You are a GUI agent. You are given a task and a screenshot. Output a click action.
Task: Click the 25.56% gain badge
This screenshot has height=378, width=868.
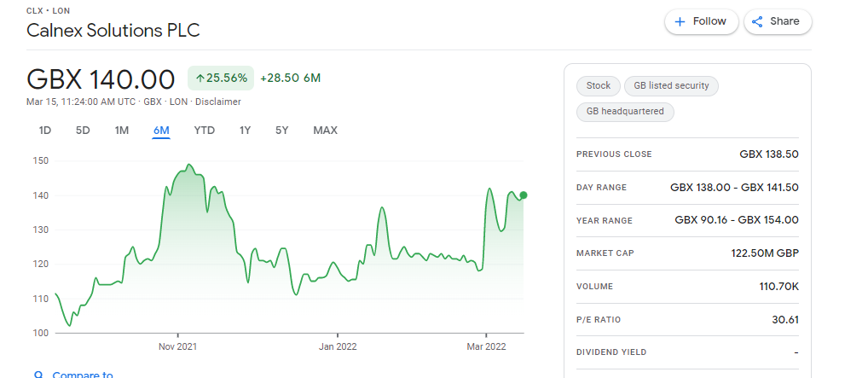click(221, 79)
